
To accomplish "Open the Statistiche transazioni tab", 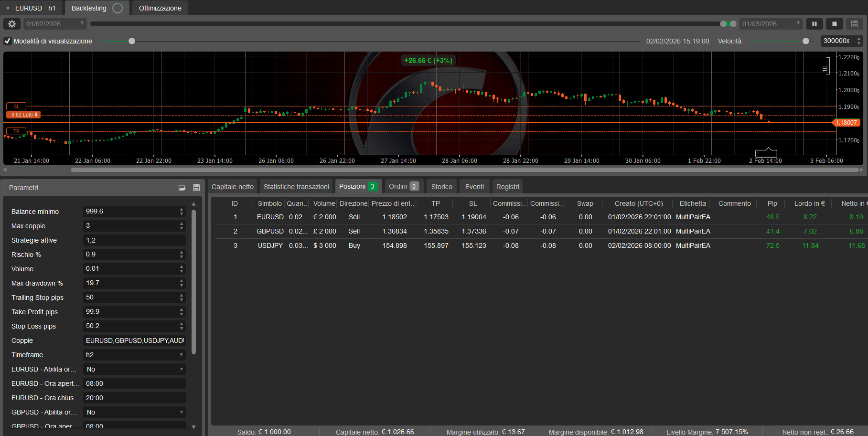I will (x=296, y=186).
